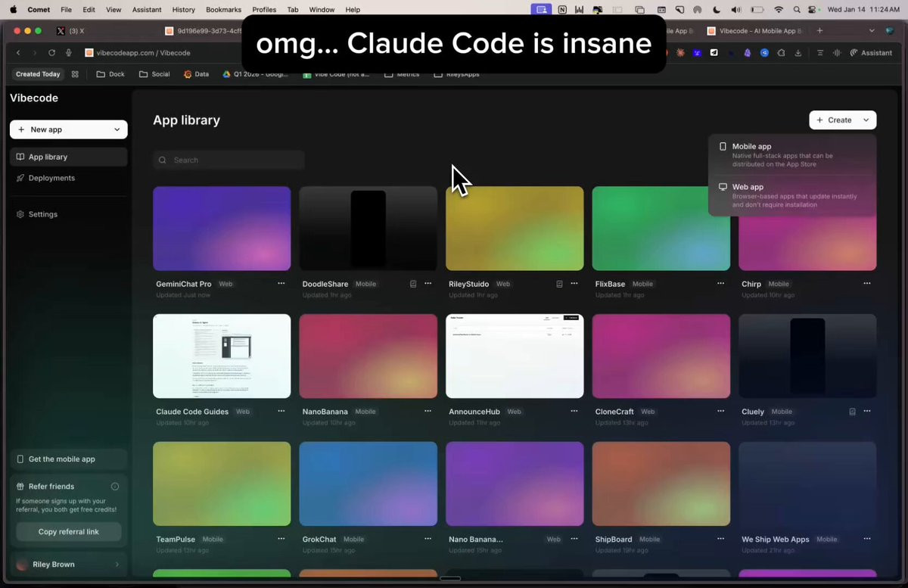Click Copy referral link button
The height and width of the screenshot is (588, 908).
[x=68, y=532]
